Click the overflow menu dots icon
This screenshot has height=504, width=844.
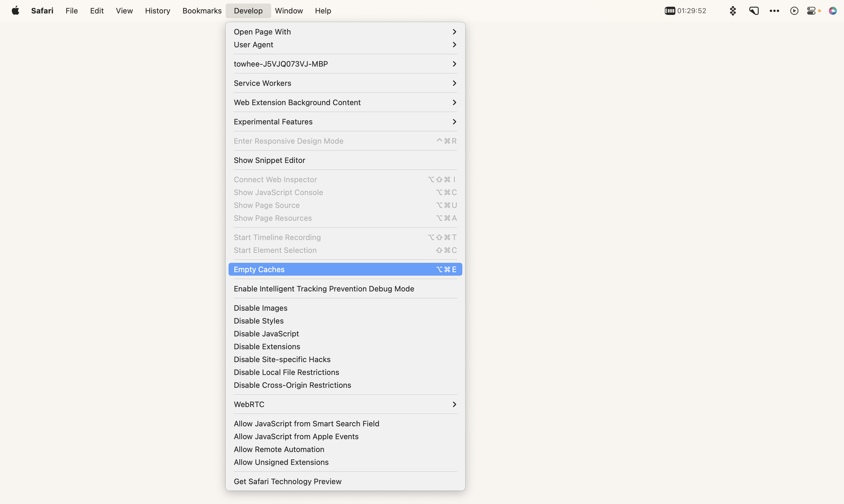[774, 11]
